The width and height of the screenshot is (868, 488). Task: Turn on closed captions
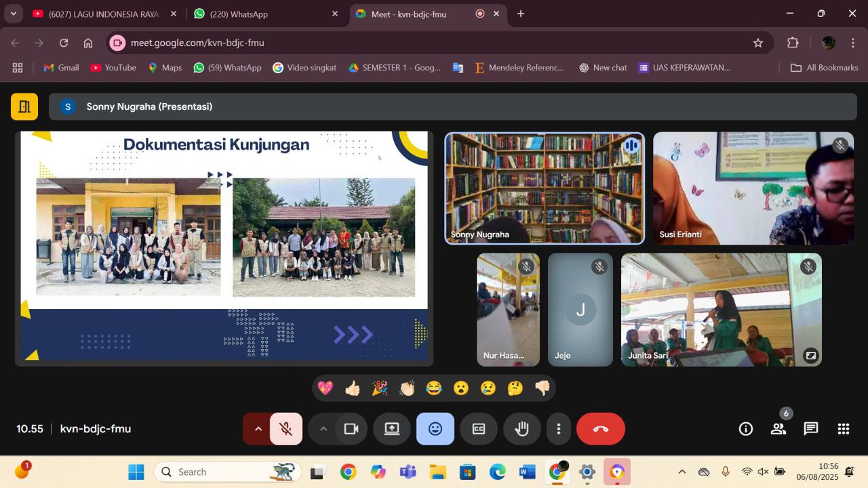[x=479, y=429]
